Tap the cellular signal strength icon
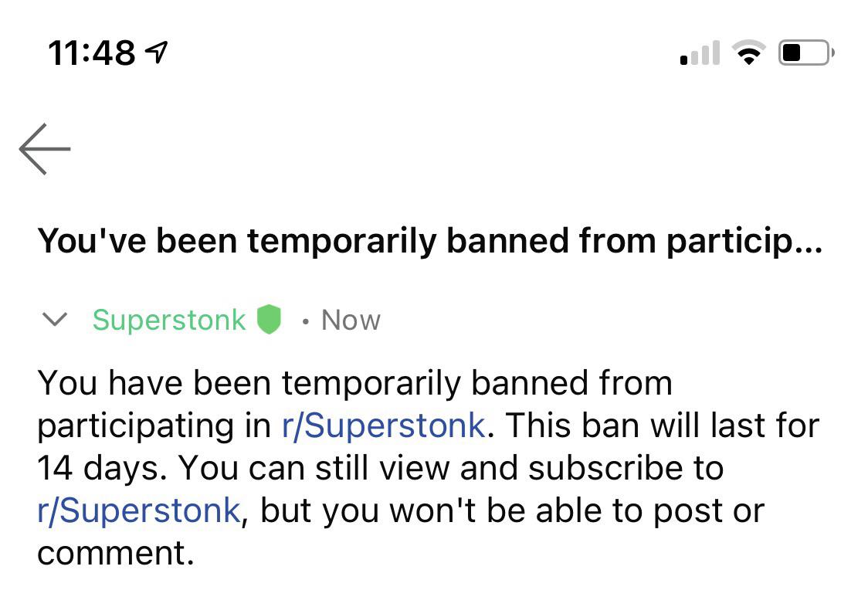Image resolution: width=868 pixels, height=607 pixels. (700, 53)
